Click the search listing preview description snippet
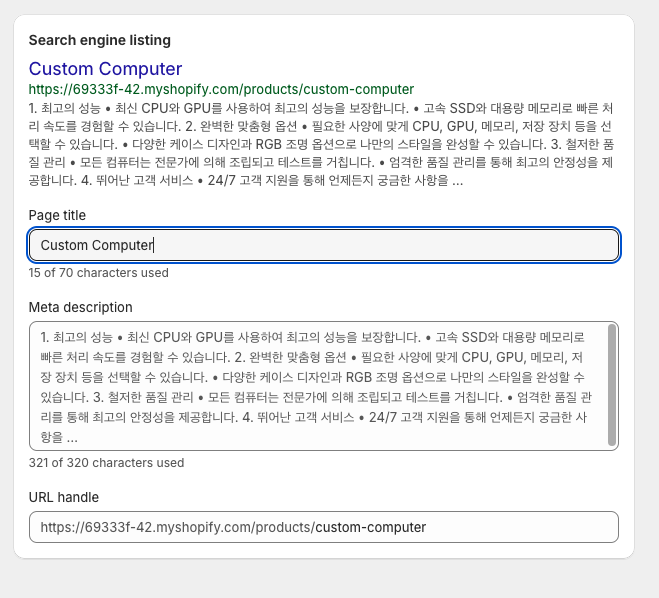 320,144
